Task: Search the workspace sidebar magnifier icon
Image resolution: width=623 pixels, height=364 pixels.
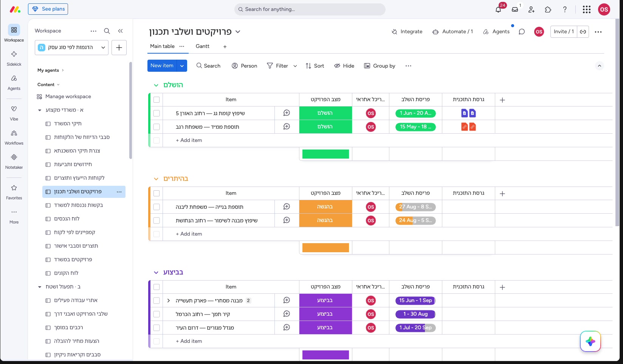Action: pyautogui.click(x=107, y=31)
